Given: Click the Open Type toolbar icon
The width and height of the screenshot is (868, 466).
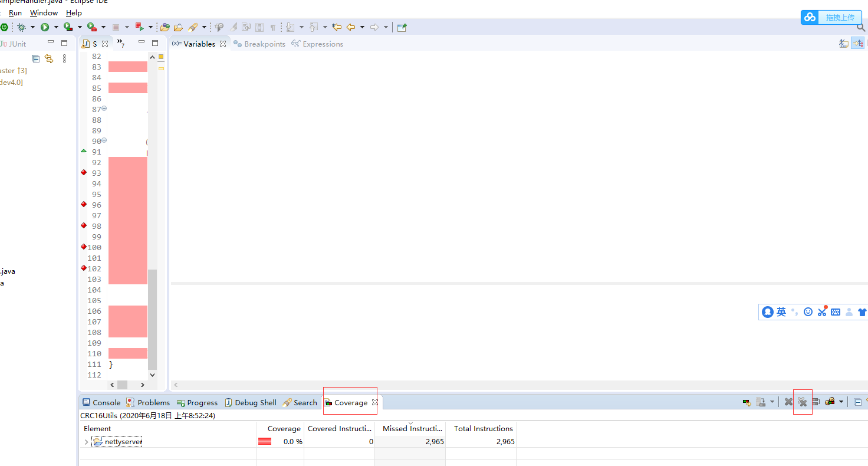Looking at the screenshot, I should 165,27.
